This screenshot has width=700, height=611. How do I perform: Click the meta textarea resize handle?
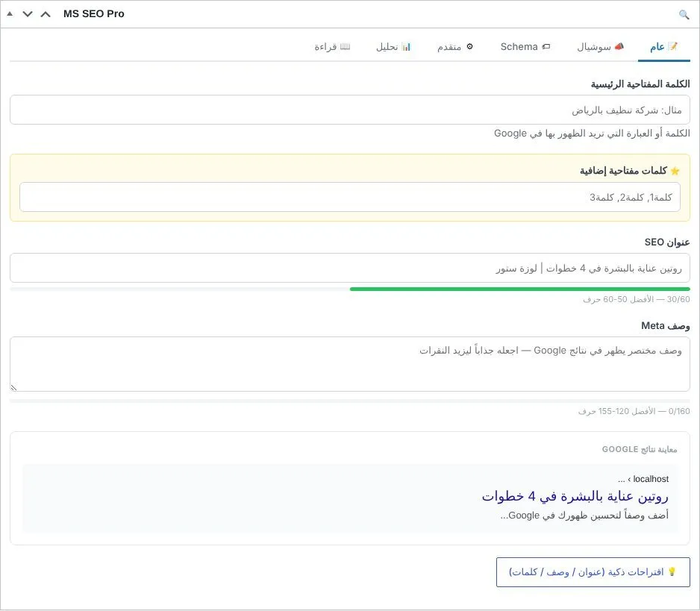click(x=14, y=387)
